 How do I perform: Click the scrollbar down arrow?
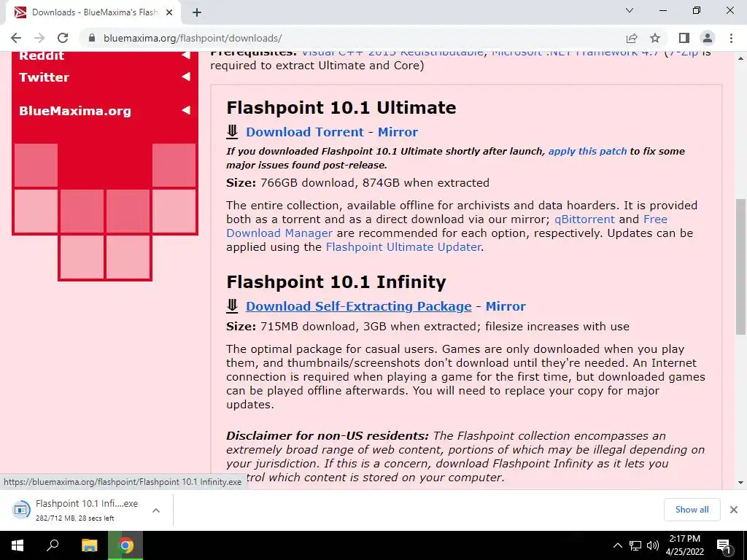(x=741, y=483)
